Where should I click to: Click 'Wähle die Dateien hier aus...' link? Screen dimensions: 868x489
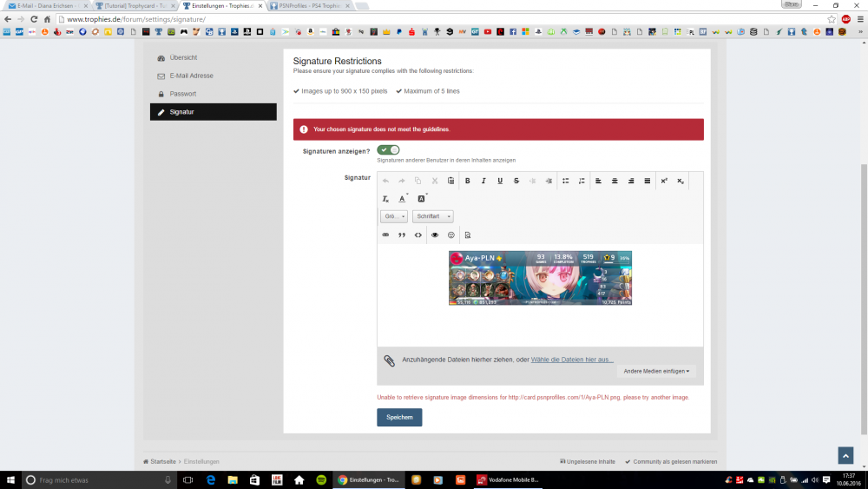click(572, 360)
